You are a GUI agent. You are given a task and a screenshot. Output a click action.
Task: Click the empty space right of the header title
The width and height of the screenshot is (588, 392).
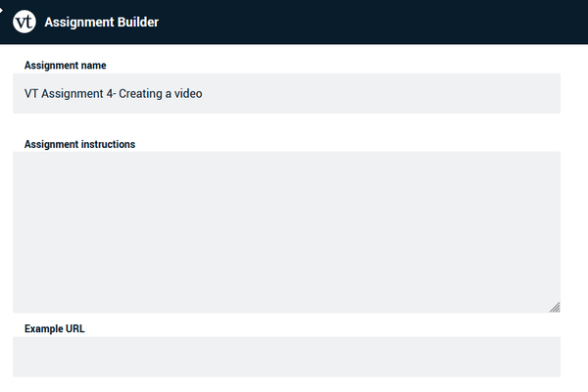coord(371,23)
